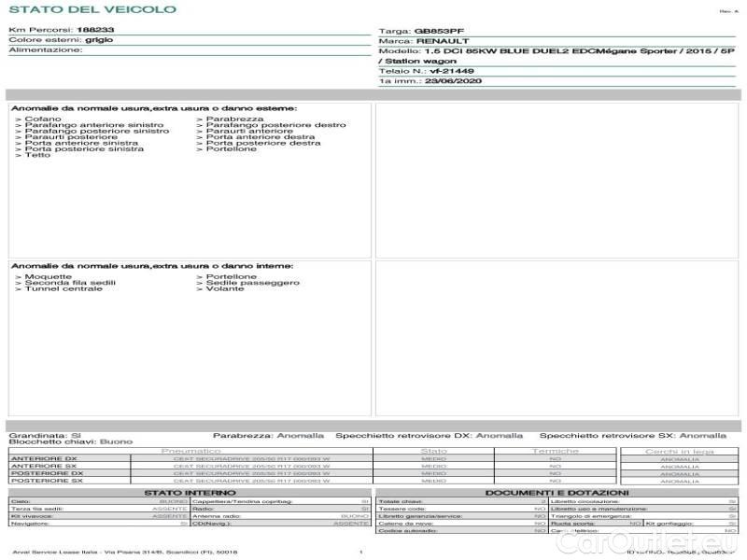Click the 'Porta anteriore destra' entry
747x560 pixels.
click(261, 136)
